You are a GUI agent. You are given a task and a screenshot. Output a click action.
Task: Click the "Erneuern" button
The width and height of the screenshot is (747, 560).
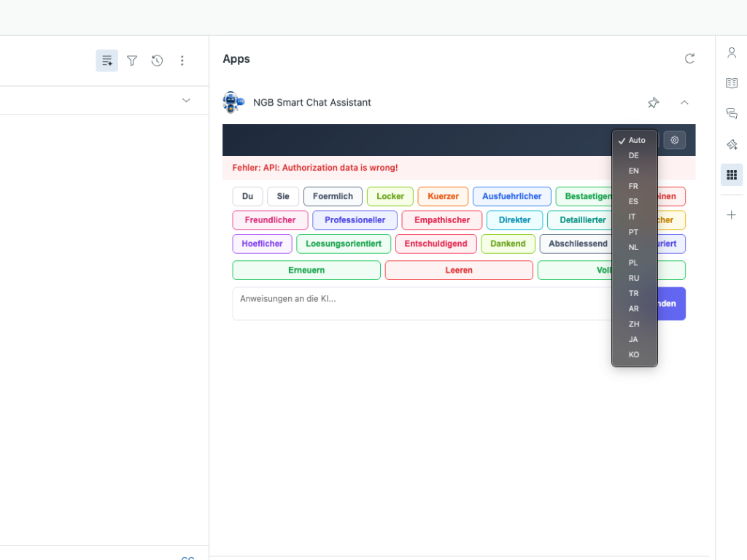306,270
